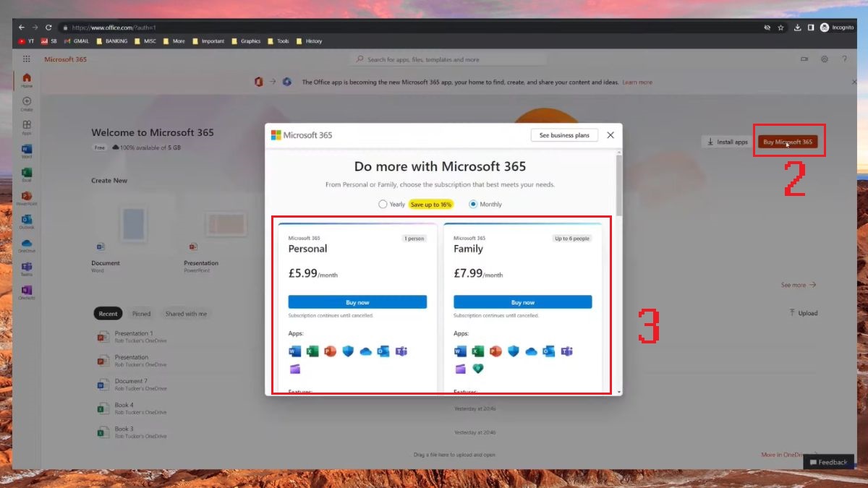
Task: Click the Outlook icon in Family plan apps
Action: tap(549, 351)
